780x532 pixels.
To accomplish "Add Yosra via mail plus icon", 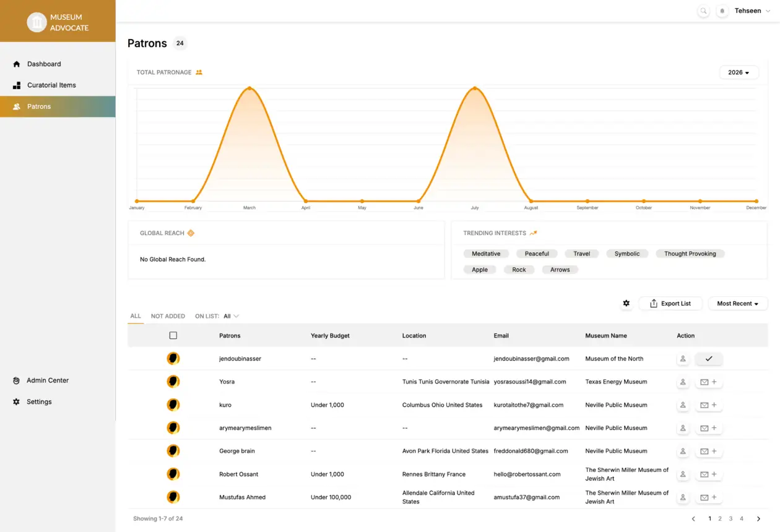I will [x=709, y=382].
